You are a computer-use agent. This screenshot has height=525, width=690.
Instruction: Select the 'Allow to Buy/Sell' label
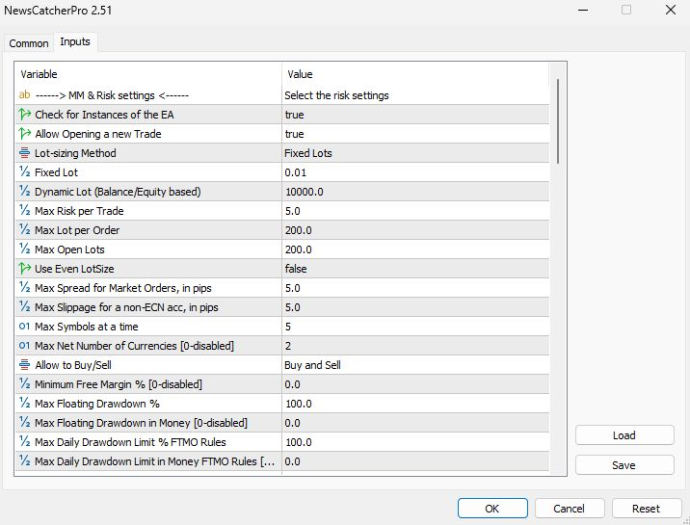[73, 365]
